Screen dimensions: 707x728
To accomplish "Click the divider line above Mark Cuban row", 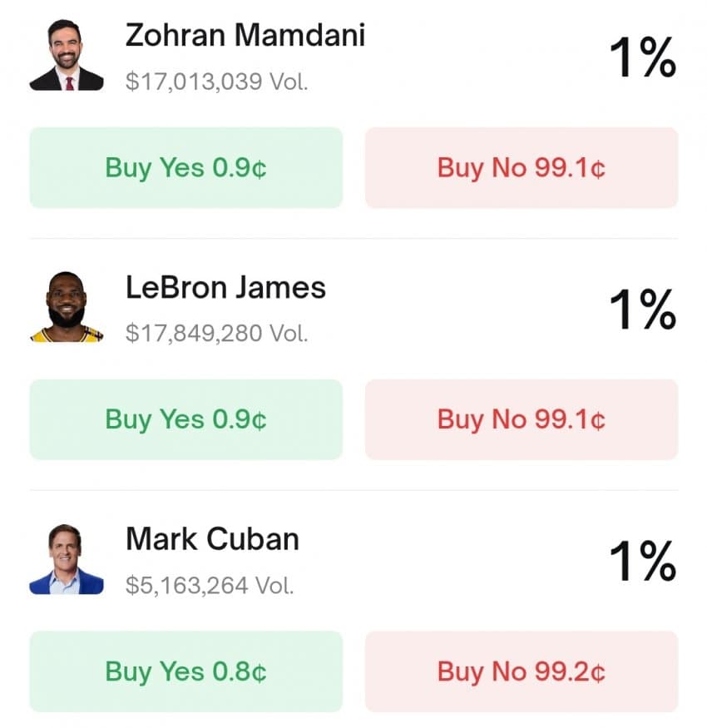I will pyautogui.click(x=353, y=490).
